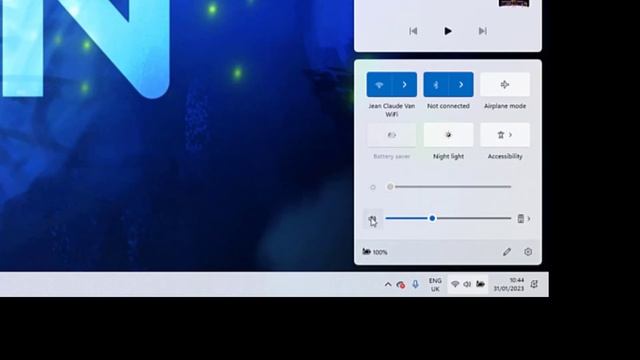Switch ENG UK input language
The height and width of the screenshot is (360, 640).
[435, 284]
